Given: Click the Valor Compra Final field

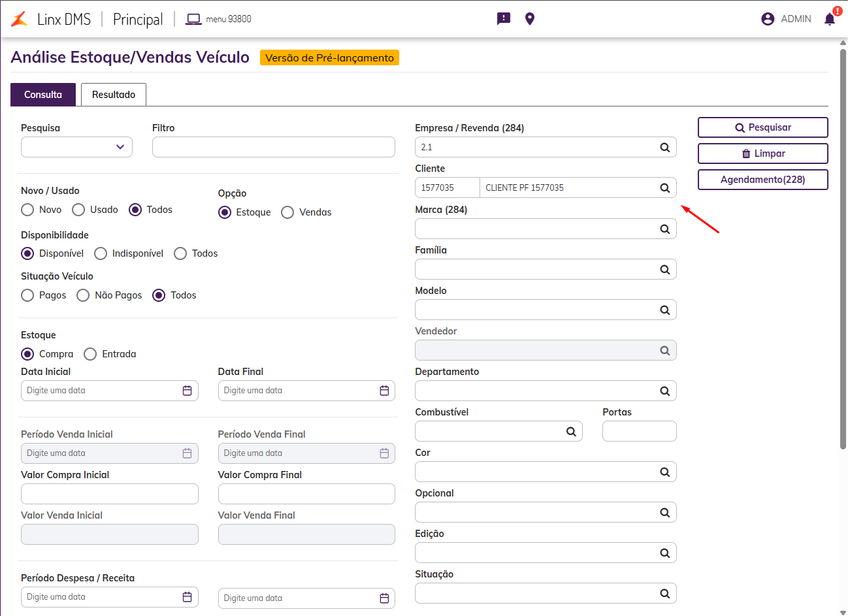Looking at the screenshot, I should click(306, 494).
